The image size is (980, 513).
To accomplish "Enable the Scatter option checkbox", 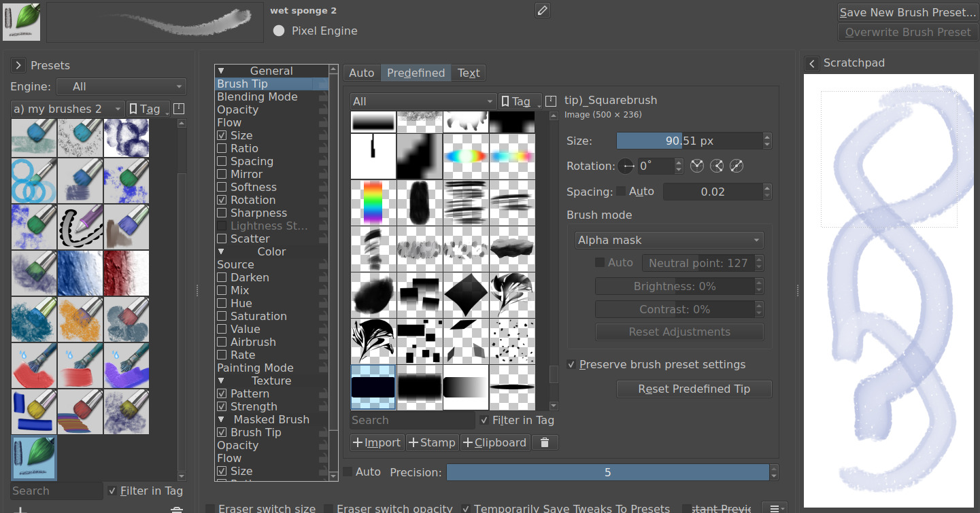I will pos(222,239).
